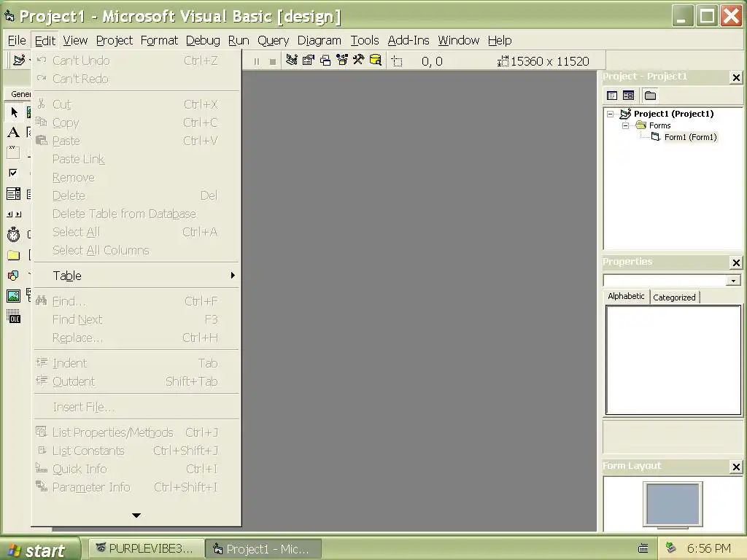Click the Add Standard EXE Project icon
The height and width of the screenshot is (560, 747).
19,61
